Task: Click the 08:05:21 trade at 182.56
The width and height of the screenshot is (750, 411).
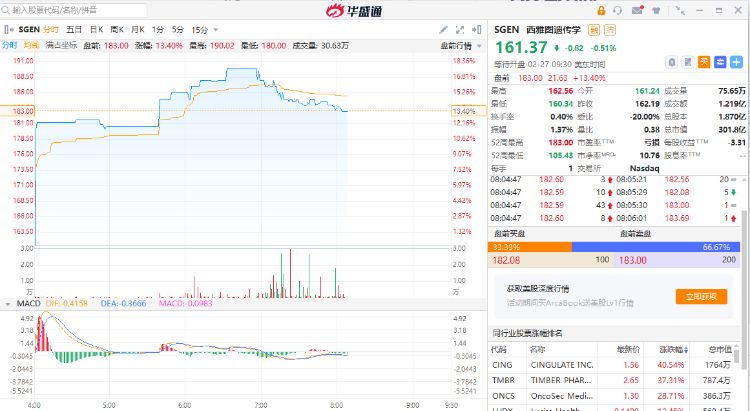Action: point(676,179)
